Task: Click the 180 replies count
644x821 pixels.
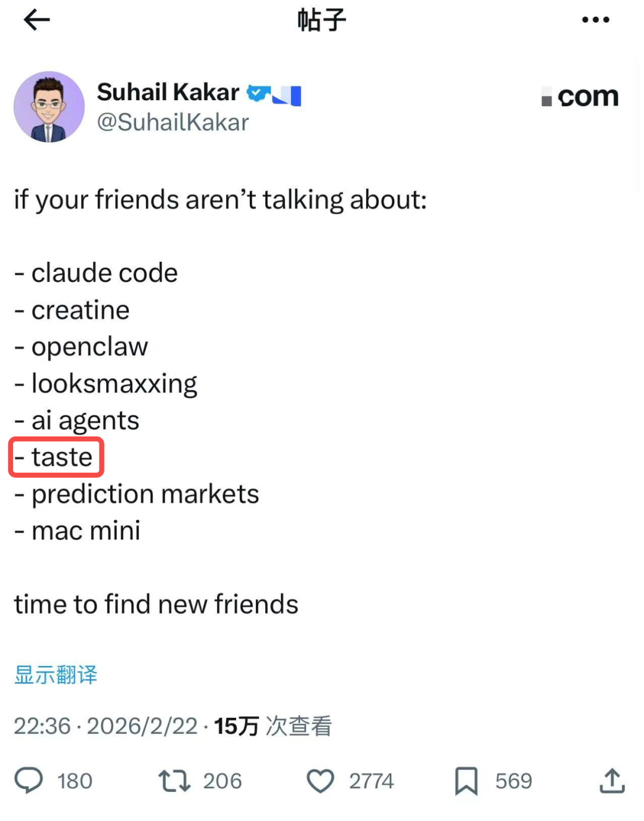Action: coord(75,781)
